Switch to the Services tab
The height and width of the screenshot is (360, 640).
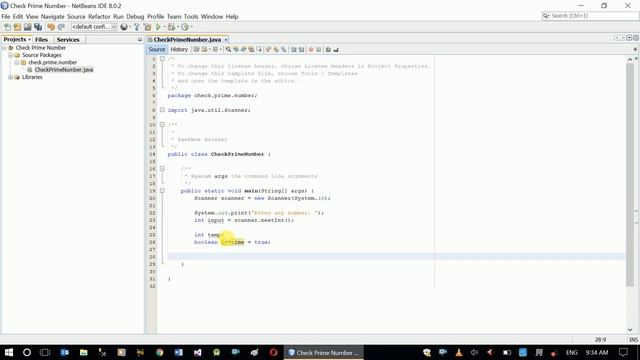(68, 40)
